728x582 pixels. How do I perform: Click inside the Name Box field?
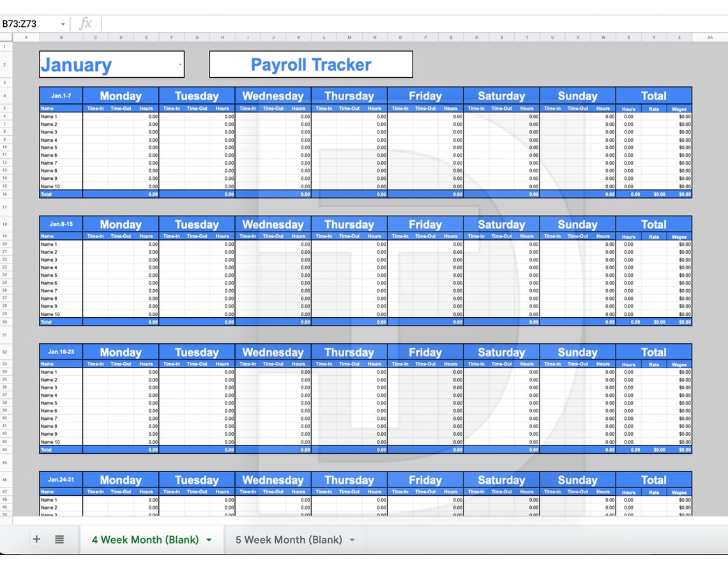click(26, 23)
